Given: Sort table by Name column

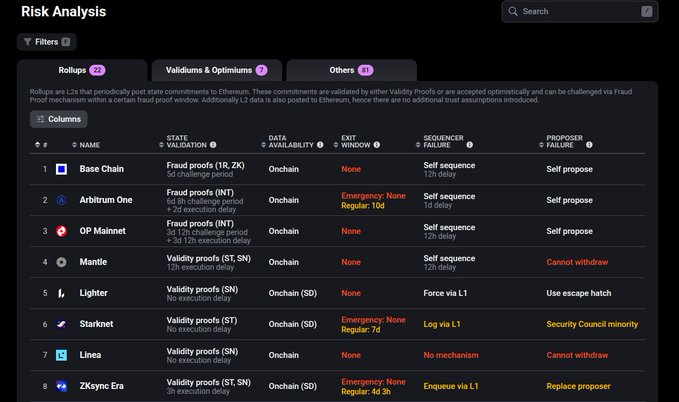Looking at the screenshot, I should 86,145.
